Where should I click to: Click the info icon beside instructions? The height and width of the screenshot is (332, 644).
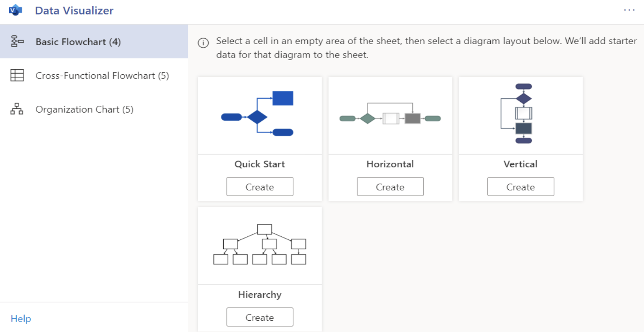[203, 43]
